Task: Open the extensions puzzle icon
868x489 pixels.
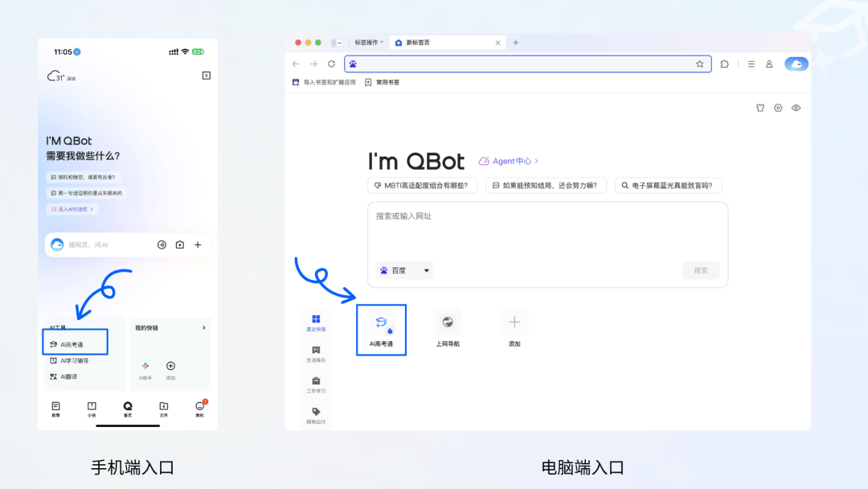Action: [x=724, y=64]
